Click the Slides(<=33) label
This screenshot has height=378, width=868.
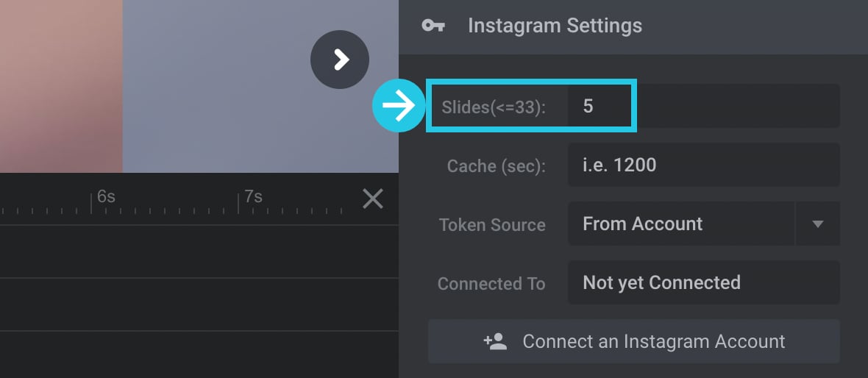coord(494,107)
